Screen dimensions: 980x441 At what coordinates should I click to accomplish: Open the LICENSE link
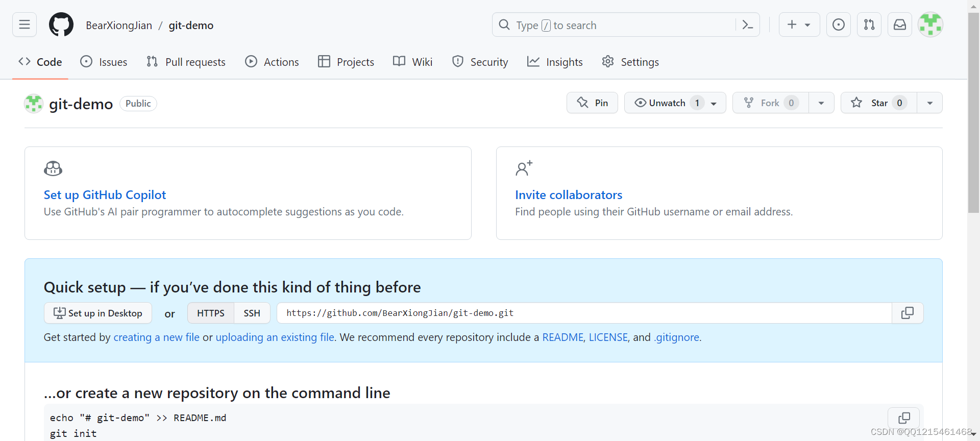pos(608,337)
